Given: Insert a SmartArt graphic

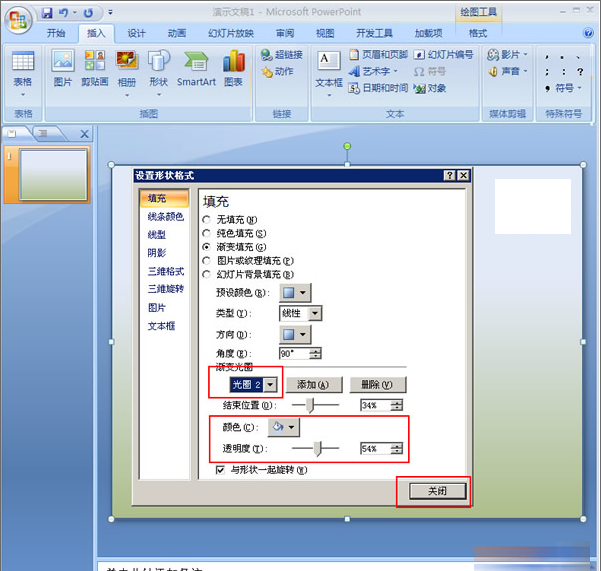Looking at the screenshot, I should tap(196, 68).
